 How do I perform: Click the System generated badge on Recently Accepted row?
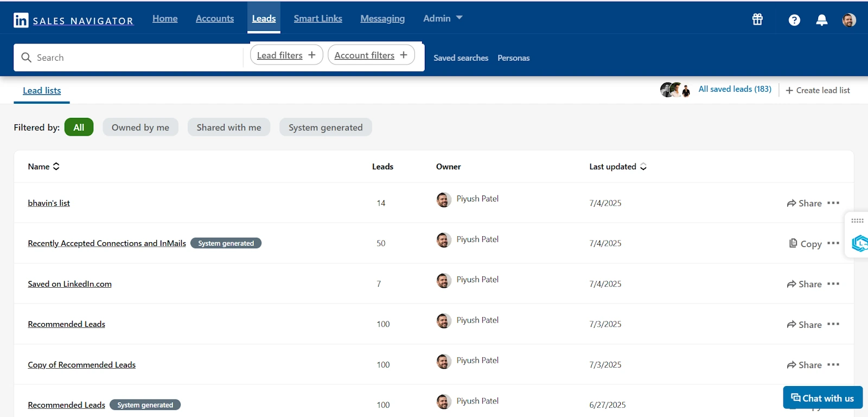click(x=226, y=243)
